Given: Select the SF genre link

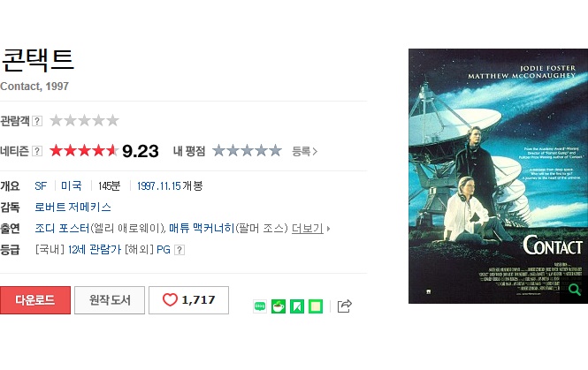Looking at the screenshot, I should point(41,186).
